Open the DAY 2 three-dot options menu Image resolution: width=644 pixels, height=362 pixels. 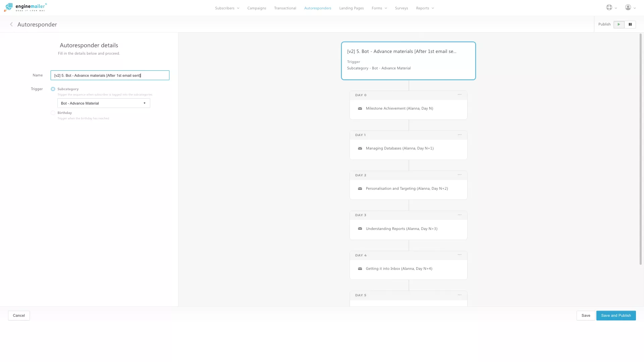460,175
